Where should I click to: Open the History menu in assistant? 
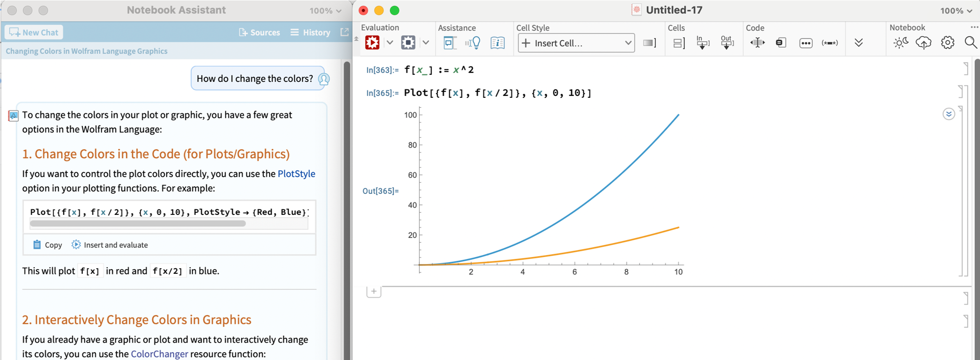point(311,32)
